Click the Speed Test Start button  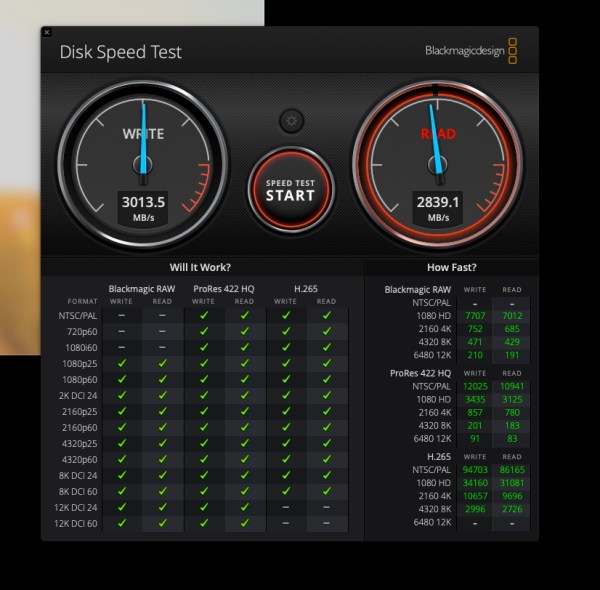(x=290, y=189)
